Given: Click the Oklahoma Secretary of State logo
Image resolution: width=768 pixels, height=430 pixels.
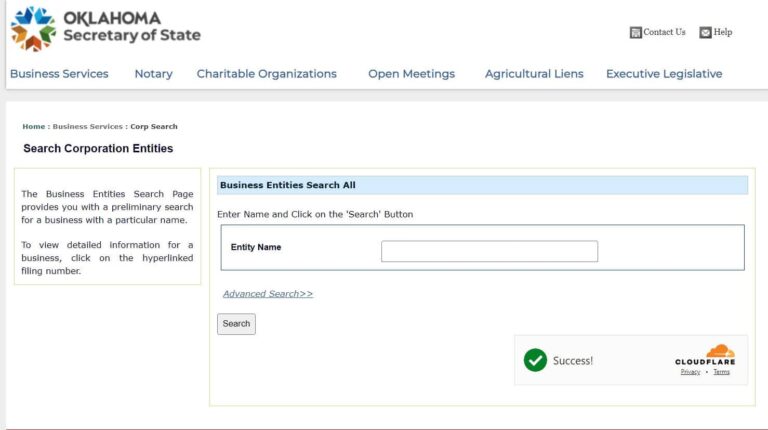Looking at the screenshot, I should [105, 28].
